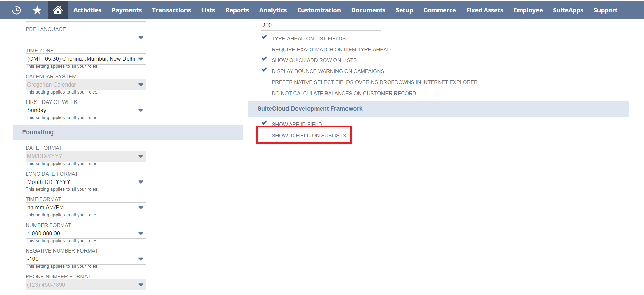644x295 pixels.
Task: Toggle Show Quick Add Row on Lists
Action: point(264,59)
